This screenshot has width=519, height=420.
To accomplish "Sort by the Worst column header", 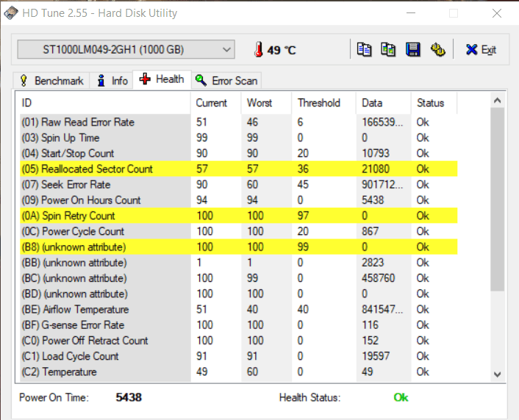I will coord(266,104).
